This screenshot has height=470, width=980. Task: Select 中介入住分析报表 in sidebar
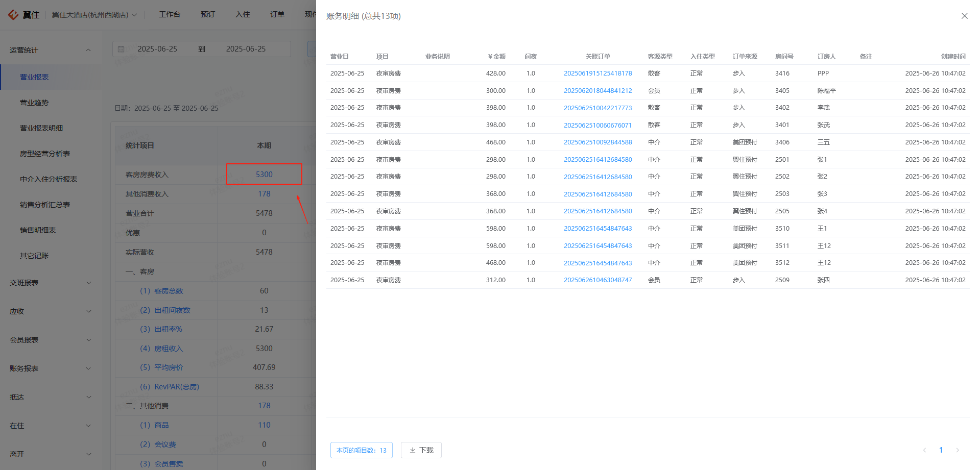coord(50,179)
